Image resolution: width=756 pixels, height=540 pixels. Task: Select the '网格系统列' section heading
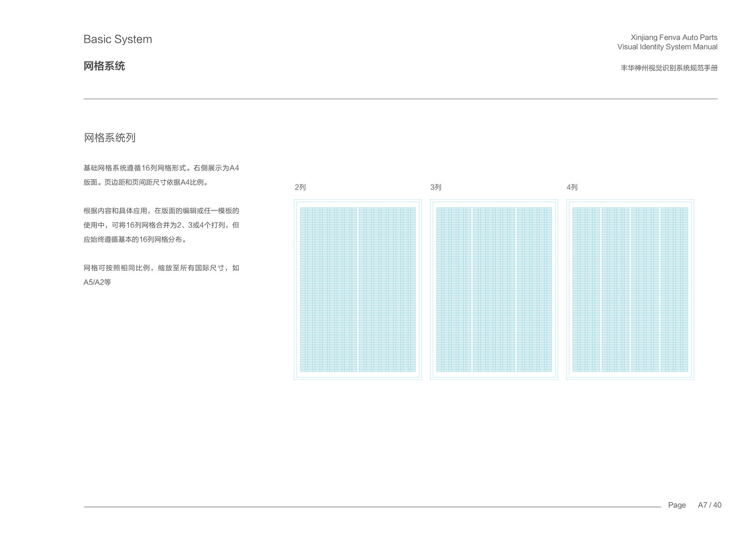click(110, 137)
